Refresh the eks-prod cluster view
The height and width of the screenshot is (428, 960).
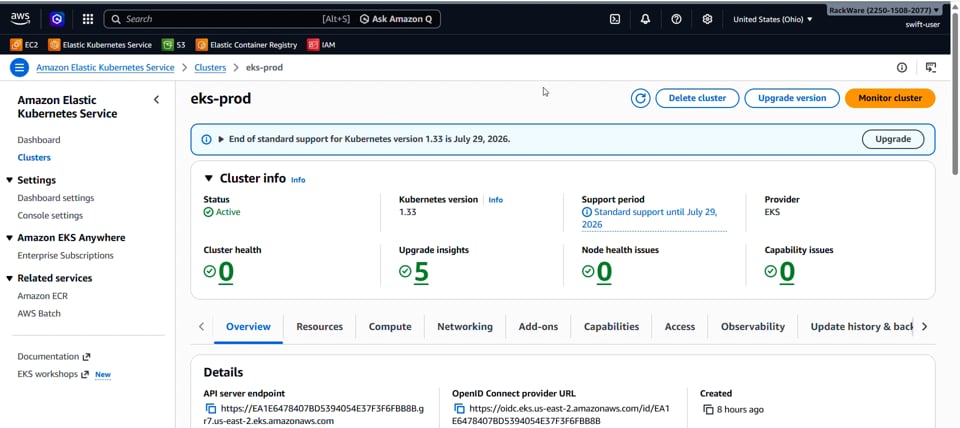[640, 98]
